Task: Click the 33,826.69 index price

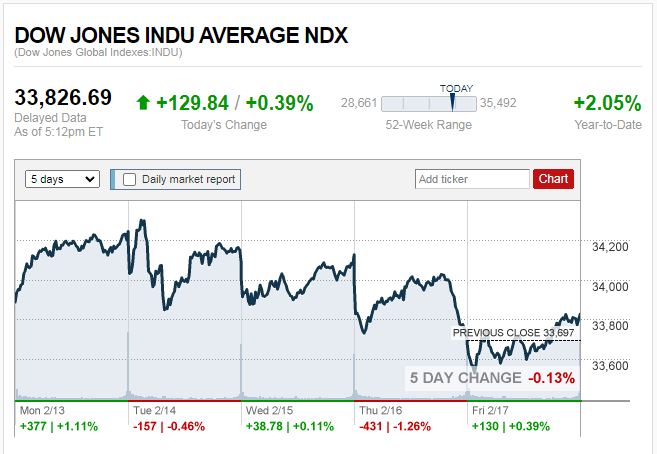Action: coord(63,99)
